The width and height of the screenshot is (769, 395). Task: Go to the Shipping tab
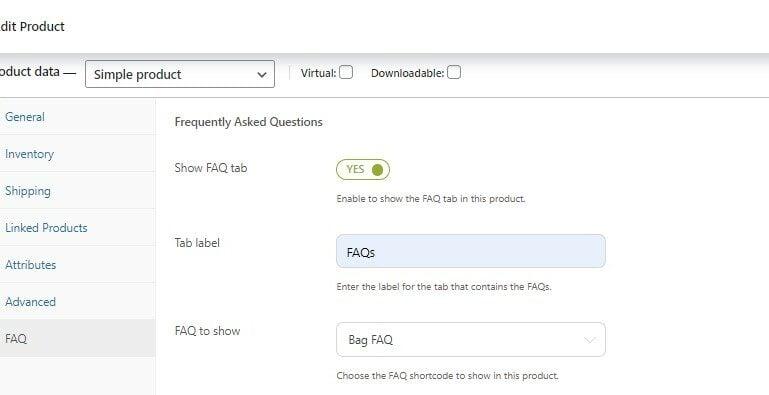point(27,191)
